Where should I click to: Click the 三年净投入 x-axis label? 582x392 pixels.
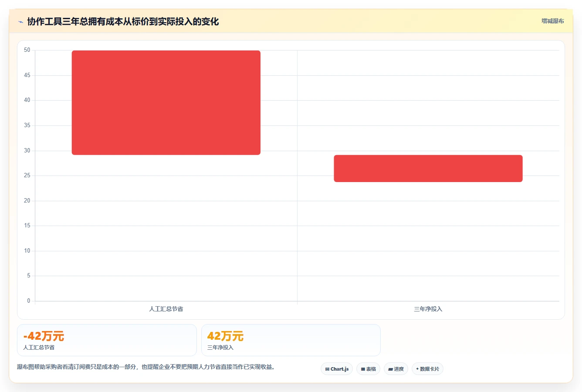[428, 309]
